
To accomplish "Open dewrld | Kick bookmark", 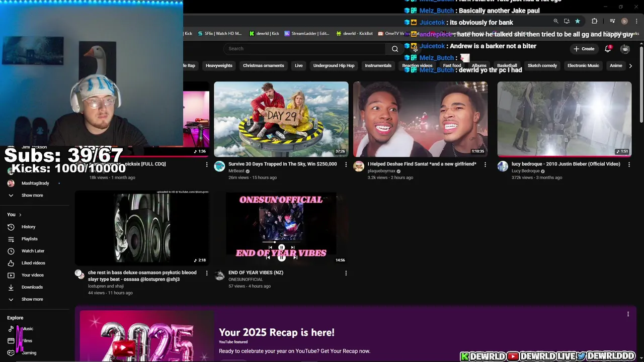I will [264, 34].
